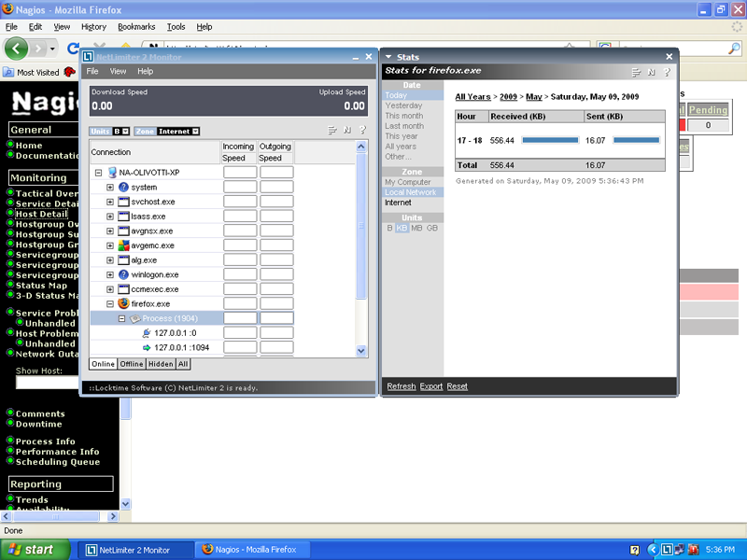The height and width of the screenshot is (560, 747).
Task: Click the Export link in Stats footer
Action: click(x=431, y=386)
